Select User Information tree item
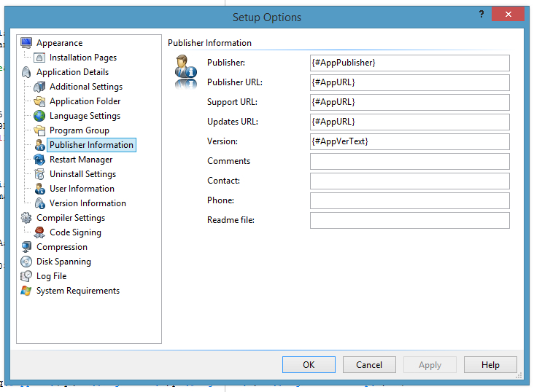The width and height of the screenshot is (534, 392). click(82, 189)
